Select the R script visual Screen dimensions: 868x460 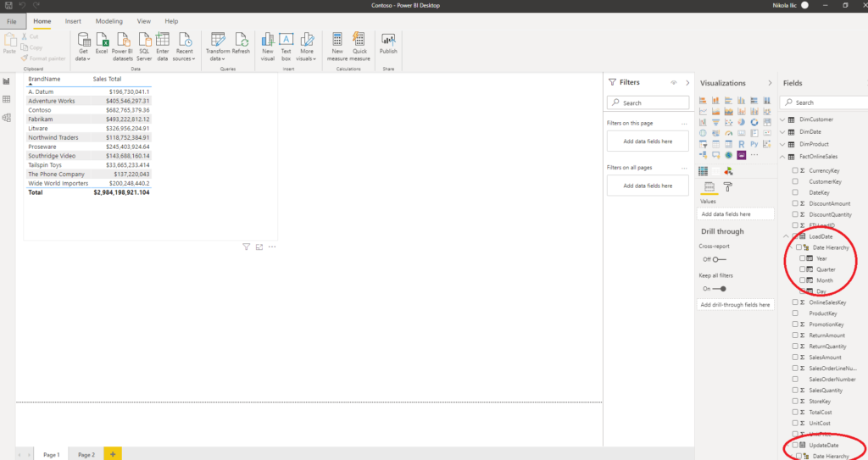tap(741, 144)
